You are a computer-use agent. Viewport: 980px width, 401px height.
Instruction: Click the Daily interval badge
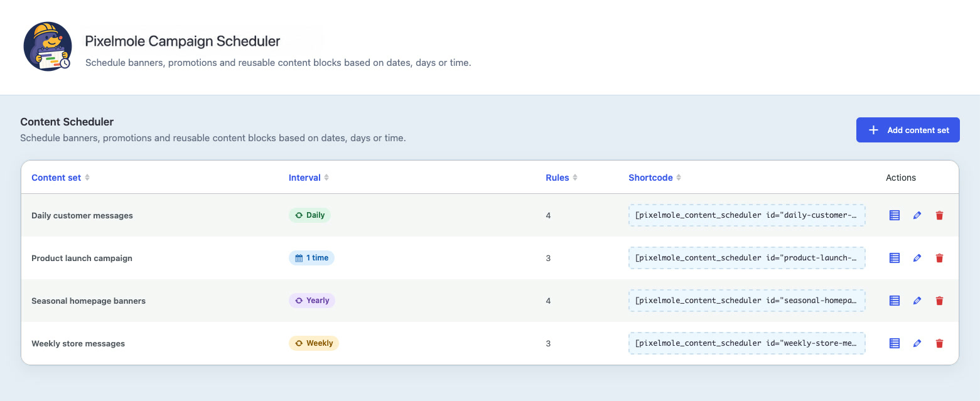[310, 215]
